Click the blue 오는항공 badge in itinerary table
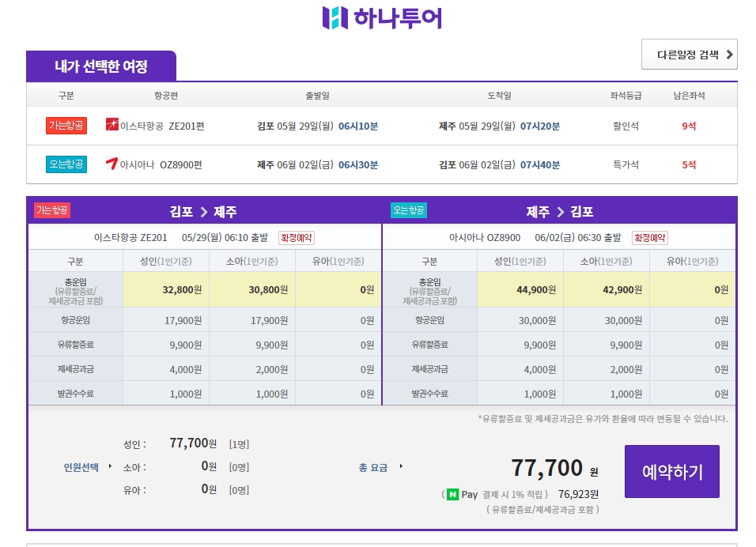Screen dimensions: 756x547 click(x=66, y=164)
